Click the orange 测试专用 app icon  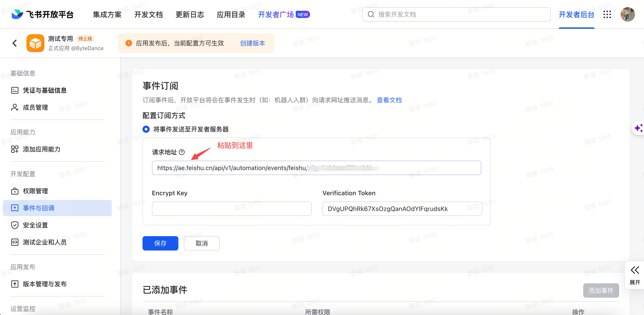[x=35, y=43]
